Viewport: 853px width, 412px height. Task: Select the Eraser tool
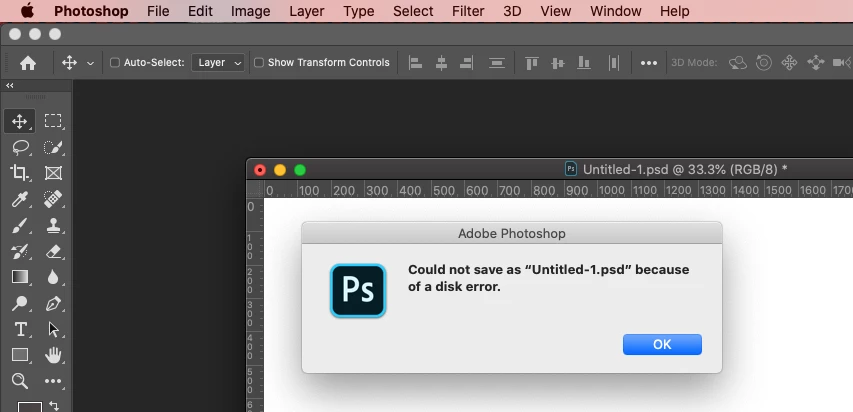coord(53,251)
